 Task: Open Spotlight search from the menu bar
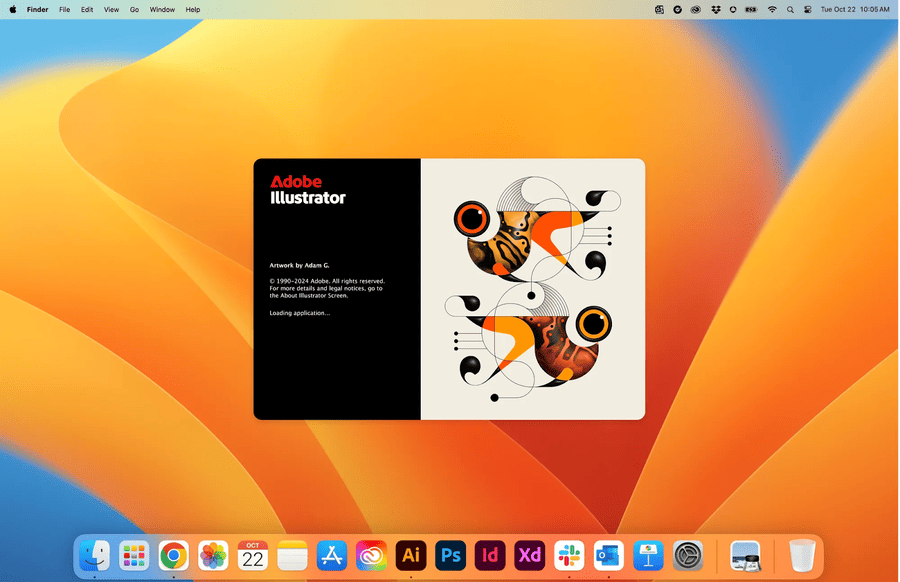coord(790,9)
